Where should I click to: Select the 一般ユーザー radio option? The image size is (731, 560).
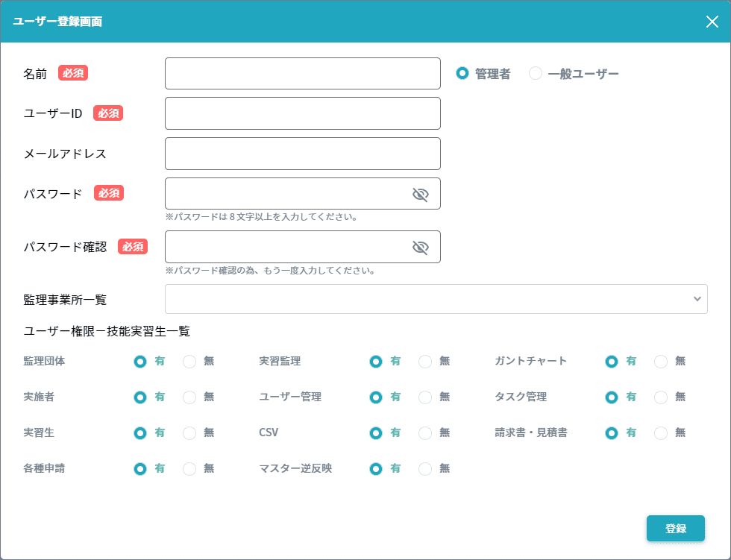click(x=536, y=74)
